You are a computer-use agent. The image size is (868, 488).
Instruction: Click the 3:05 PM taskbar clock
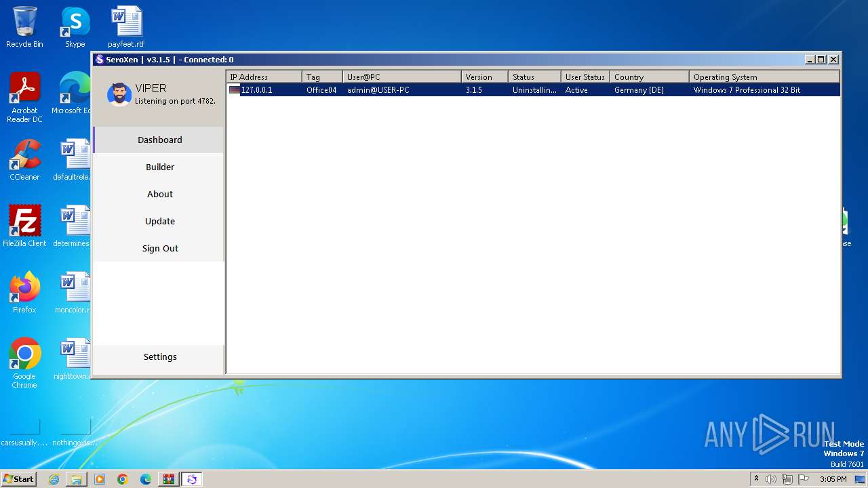833,479
